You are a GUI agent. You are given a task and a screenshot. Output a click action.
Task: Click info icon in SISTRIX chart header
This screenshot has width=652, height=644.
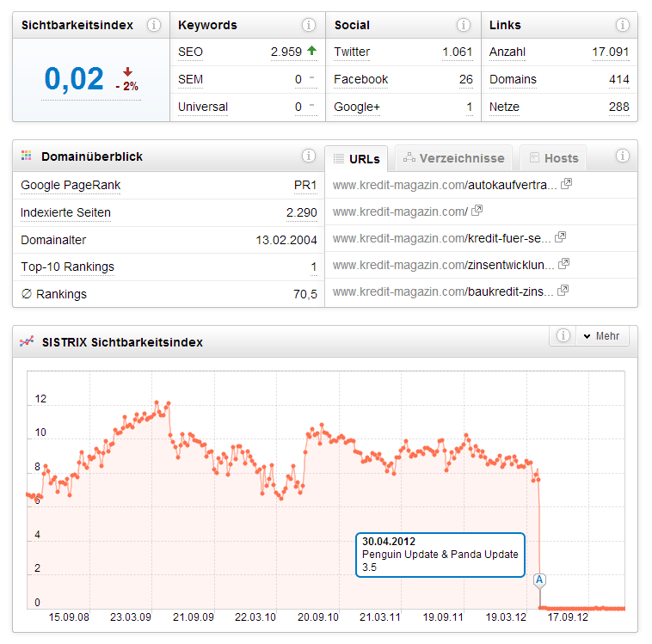pos(563,335)
